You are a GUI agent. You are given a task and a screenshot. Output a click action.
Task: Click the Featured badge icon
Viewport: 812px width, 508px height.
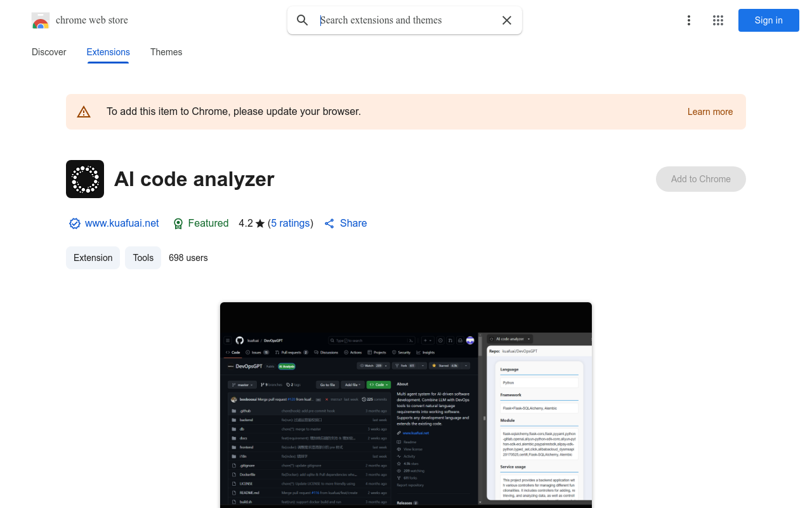178,224
